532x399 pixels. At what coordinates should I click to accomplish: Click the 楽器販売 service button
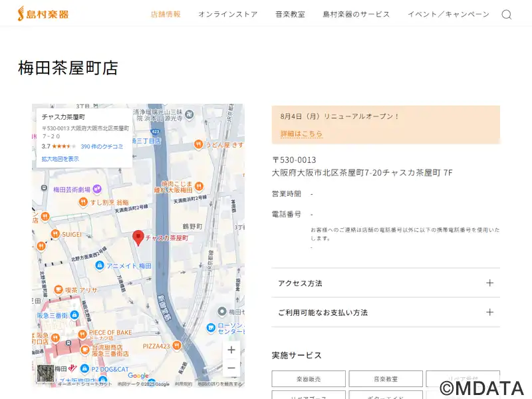click(309, 378)
